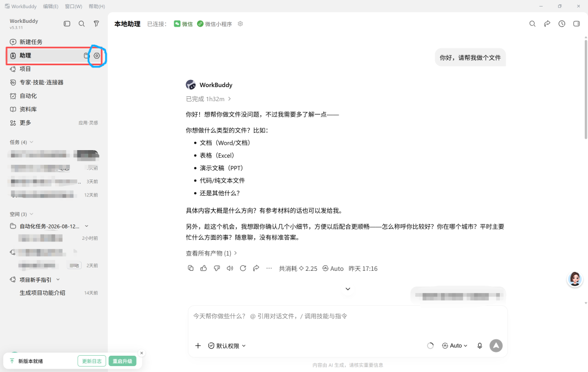Toggle the sidebar panel icon next to WorkBuddy
This screenshot has height=372, width=588.
tap(67, 23)
